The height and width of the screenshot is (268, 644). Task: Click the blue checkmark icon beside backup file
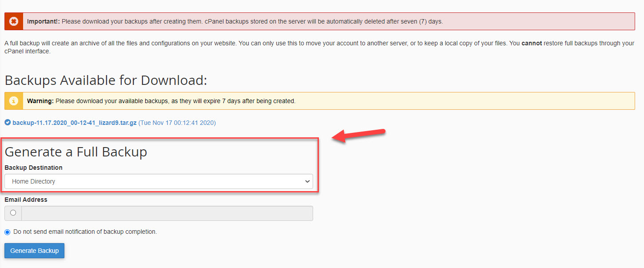coord(8,123)
